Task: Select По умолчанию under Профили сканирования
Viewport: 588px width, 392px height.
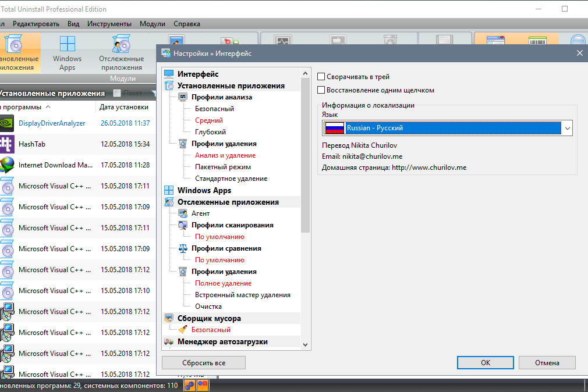Action: click(x=219, y=237)
